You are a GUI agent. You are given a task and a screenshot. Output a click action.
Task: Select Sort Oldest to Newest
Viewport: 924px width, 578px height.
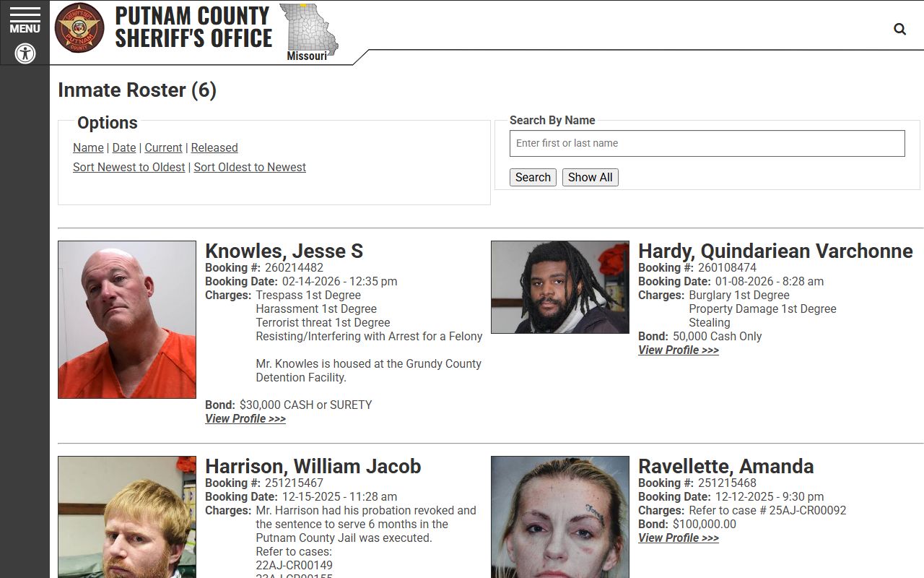[x=250, y=167]
